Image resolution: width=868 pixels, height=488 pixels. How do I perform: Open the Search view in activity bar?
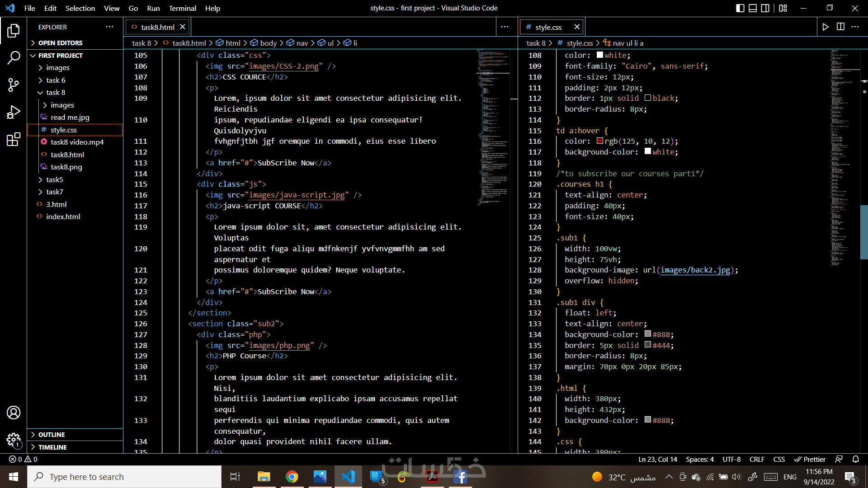[x=14, y=57]
